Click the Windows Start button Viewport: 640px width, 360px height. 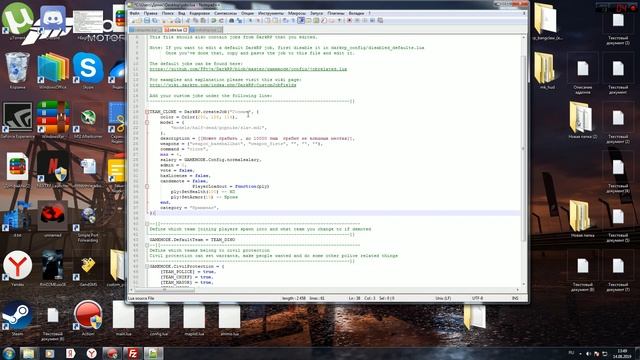pos(9,353)
